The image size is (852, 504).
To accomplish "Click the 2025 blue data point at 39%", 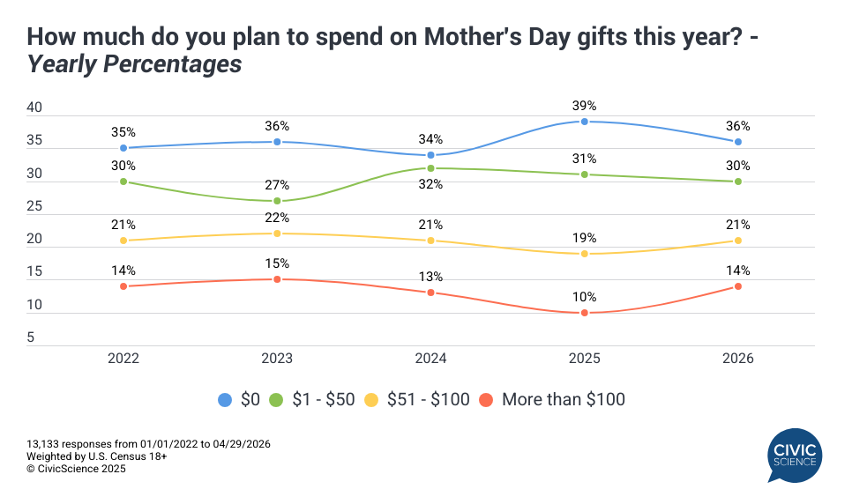I will tap(585, 122).
